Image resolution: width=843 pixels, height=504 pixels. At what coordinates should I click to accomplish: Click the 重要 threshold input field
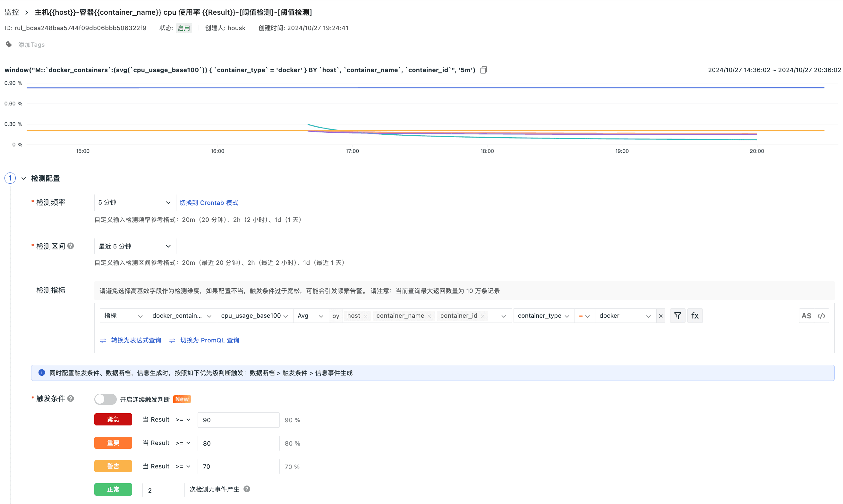238,443
